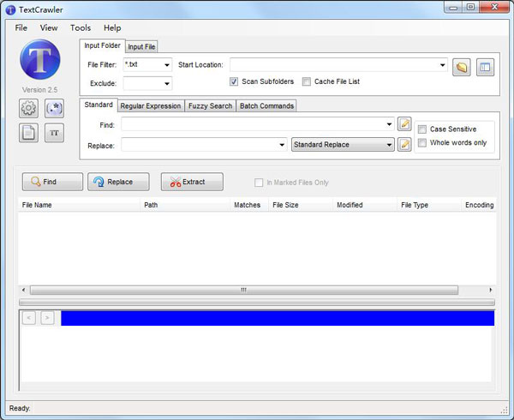The image size is (514, 420).
Task: Click the TextCrawler T logo
Action: click(40, 59)
